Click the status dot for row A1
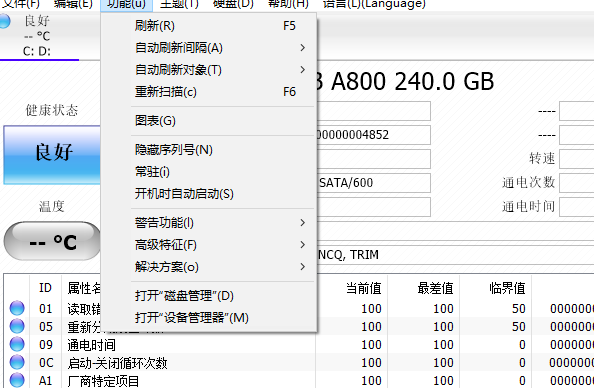The width and height of the screenshot is (594, 388). tap(17, 380)
